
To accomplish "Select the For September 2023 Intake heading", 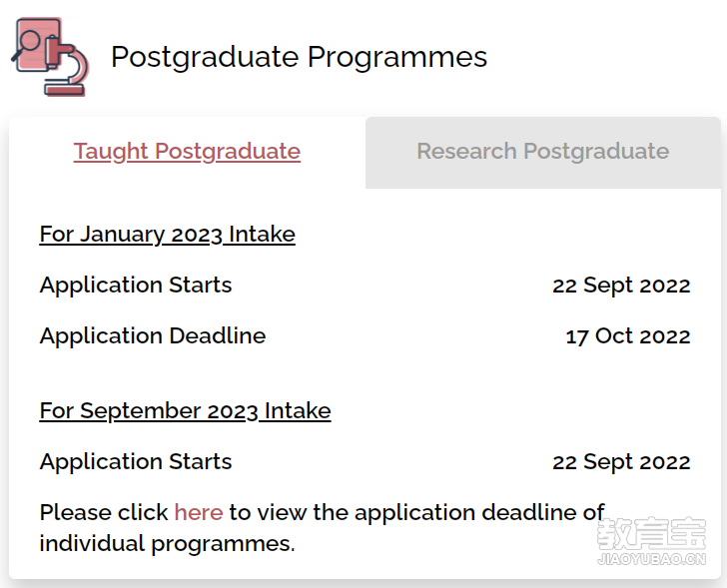I will tap(185, 411).
